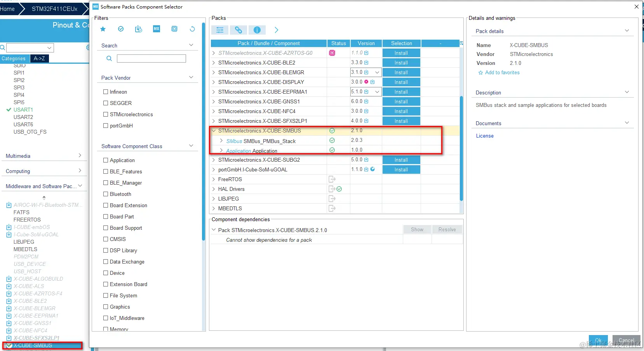Click the MX compatible filter icon
The width and height of the screenshot is (644, 351).
157,29
